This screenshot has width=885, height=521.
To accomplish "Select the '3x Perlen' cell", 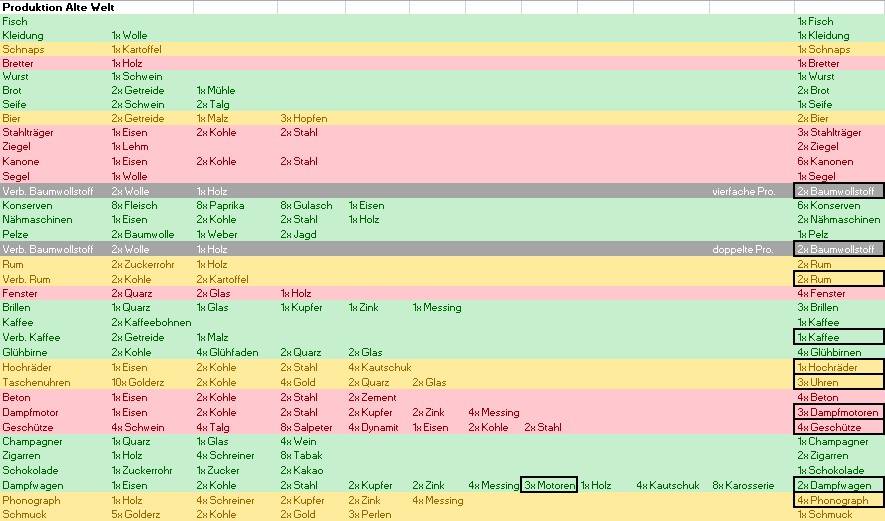I will (x=368, y=515).
